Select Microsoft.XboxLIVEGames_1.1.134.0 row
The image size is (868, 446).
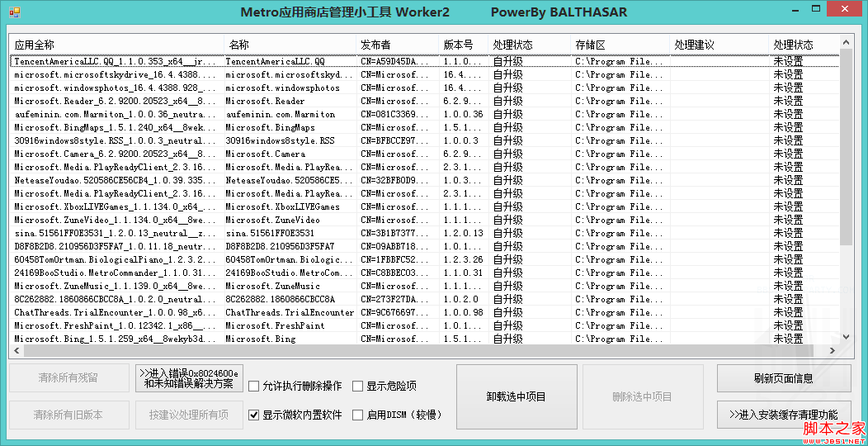(x=424, y=206)
